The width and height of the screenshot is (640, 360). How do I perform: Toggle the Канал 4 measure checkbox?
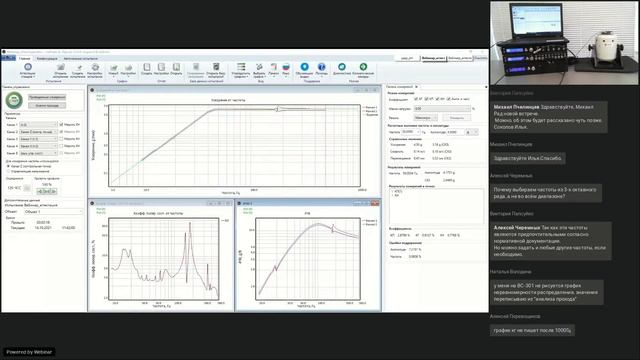click(61, 146)
